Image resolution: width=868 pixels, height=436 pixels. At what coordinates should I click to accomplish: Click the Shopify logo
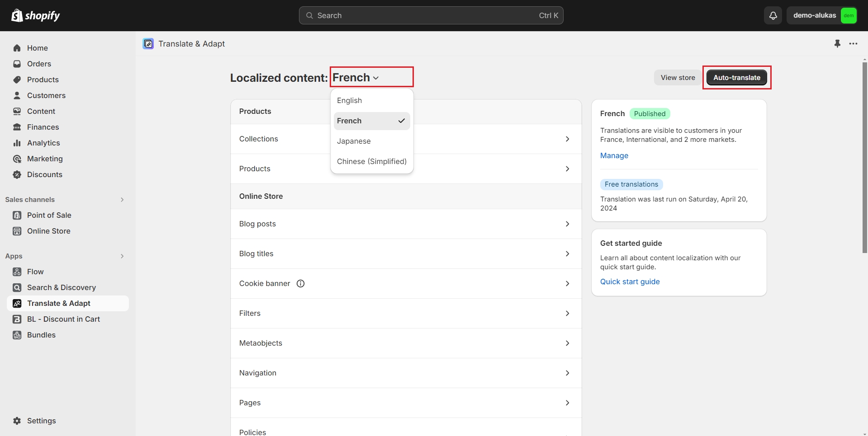(x=35, y=15)
